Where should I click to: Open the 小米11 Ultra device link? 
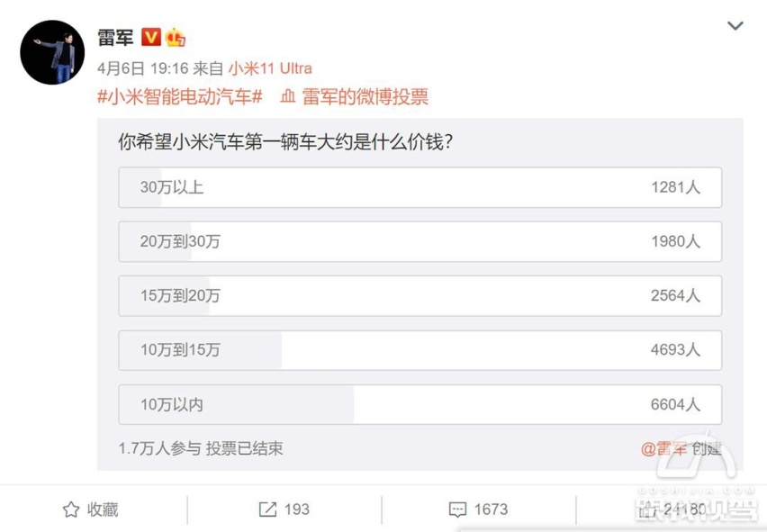[270, 68]
